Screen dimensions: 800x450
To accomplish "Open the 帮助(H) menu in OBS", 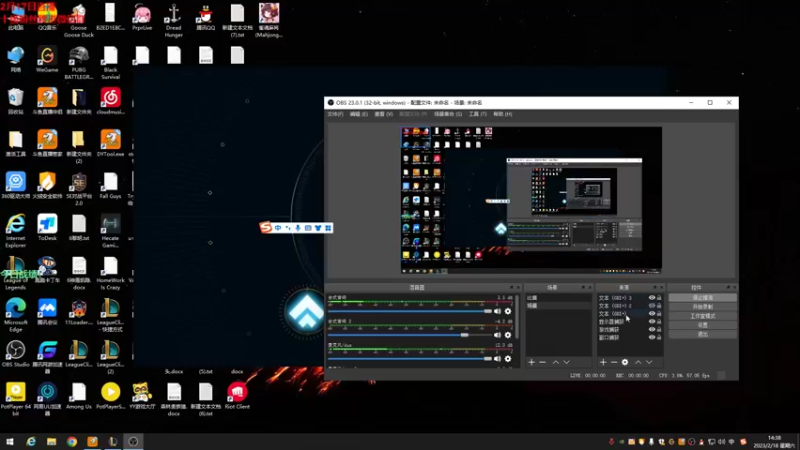I will click(x=503, y=114).
